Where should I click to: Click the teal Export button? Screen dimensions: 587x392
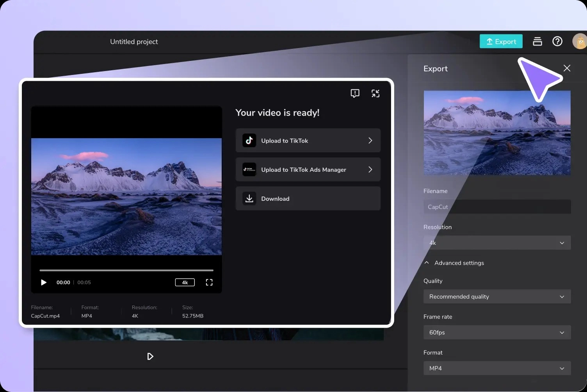tap(501, 41)
